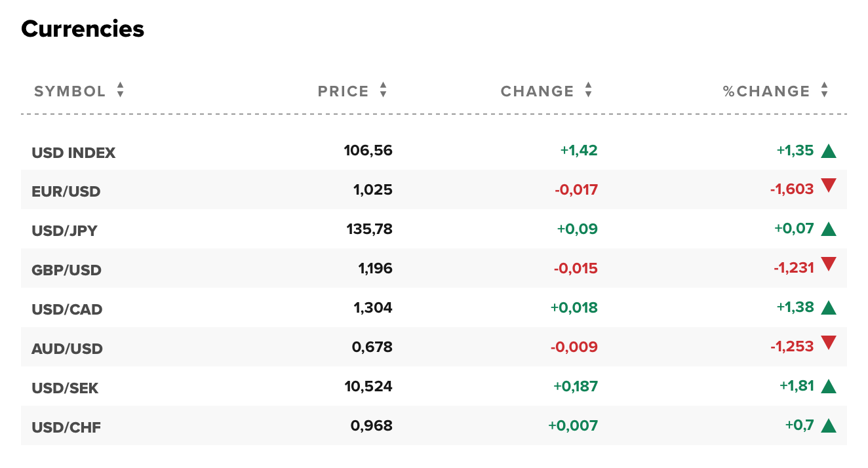Click the GBP/USD symbol label
This screenshot has height=468, width=868.
point(66,269)
